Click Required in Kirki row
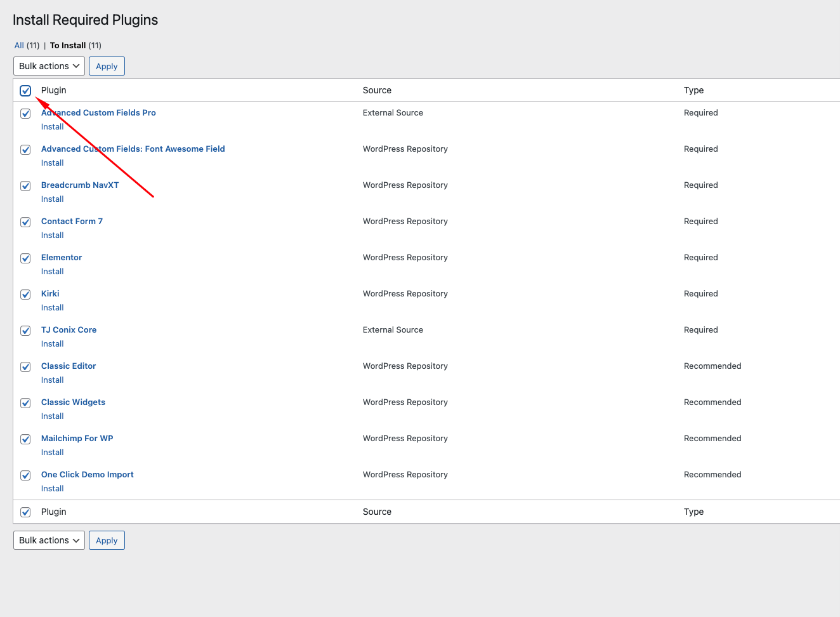840x617 pixels. 701,293
